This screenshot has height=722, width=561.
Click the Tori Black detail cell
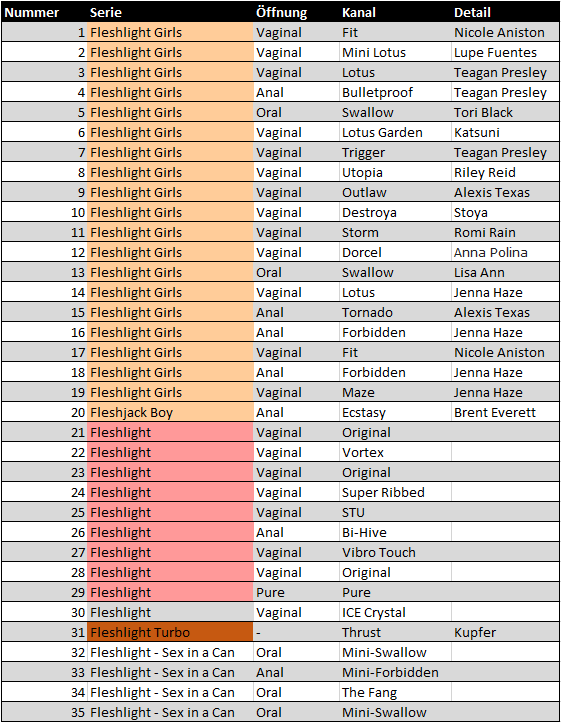(x=505, y=112)
